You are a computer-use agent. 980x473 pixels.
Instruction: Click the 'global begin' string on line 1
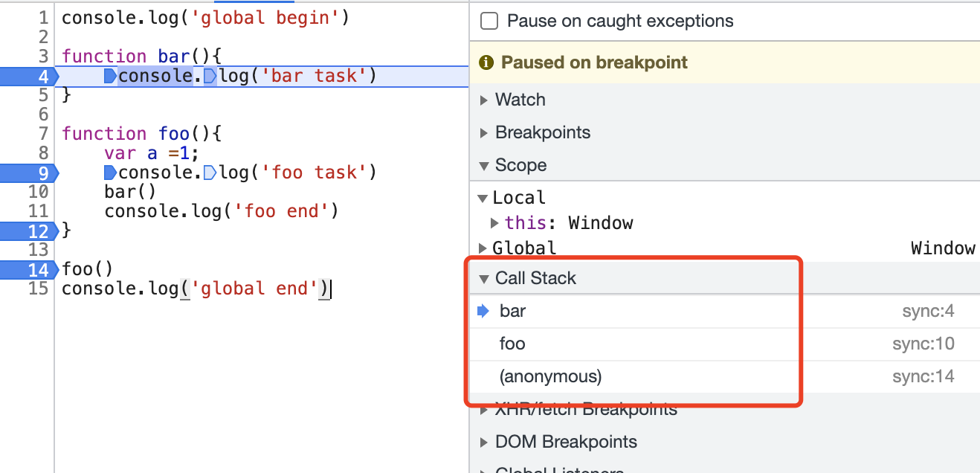[x=266, y=18]
